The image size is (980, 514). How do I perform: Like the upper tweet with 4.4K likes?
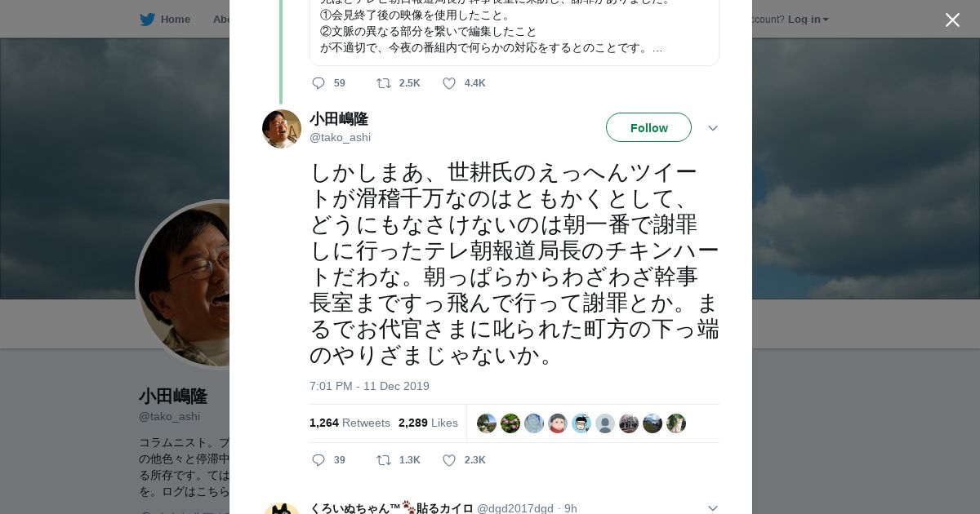point(448,83)
